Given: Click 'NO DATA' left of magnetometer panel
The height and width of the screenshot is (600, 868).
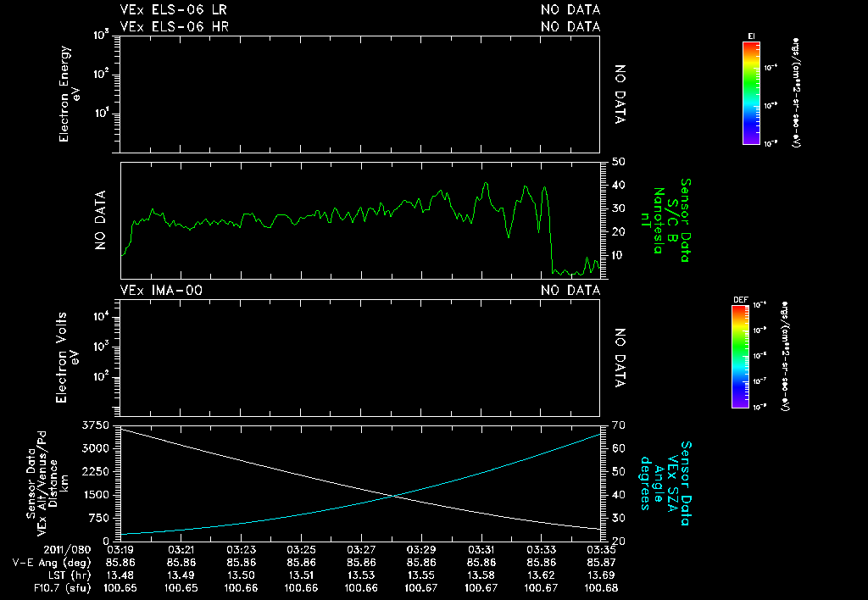Looking at the screenshot, I should pos(100,220).
